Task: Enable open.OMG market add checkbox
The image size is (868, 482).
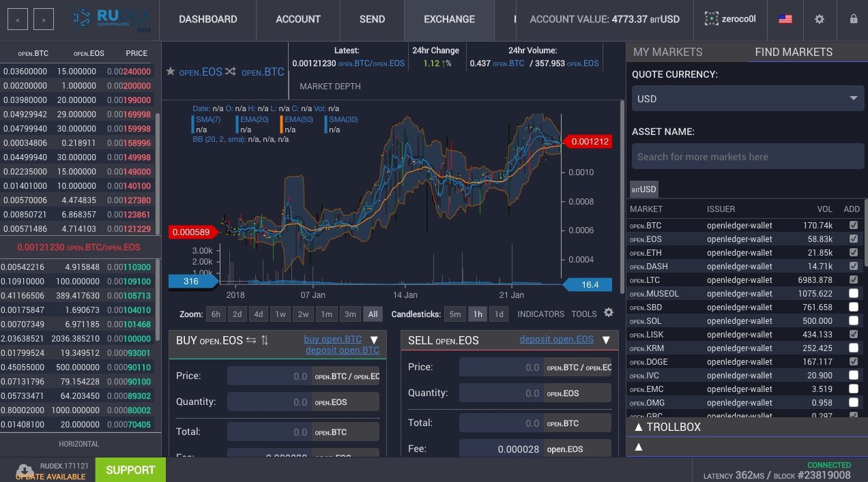Action: [853, 402]
